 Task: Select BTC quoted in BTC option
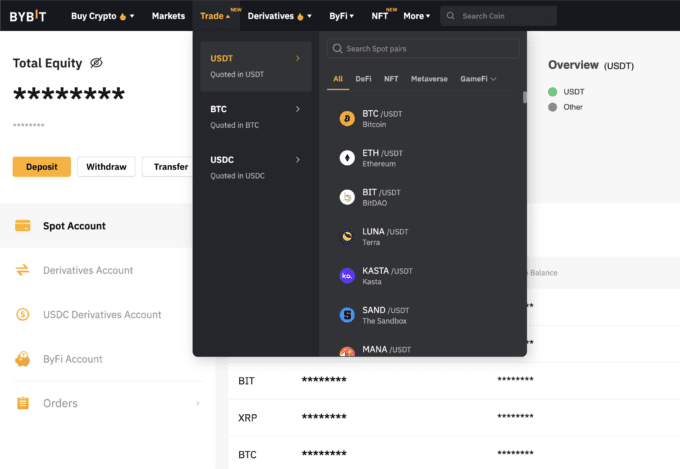point(256,117)
